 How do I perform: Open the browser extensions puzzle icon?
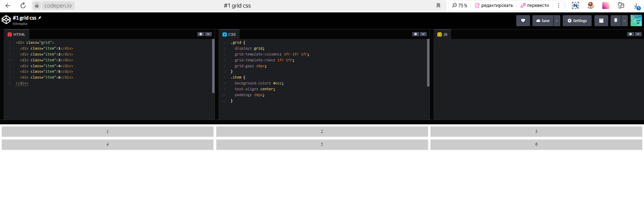tap(621, 5)
